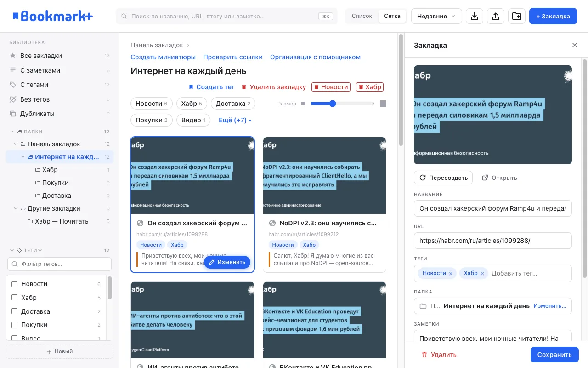Adjust the Размер thumbnail slider
The height and width of the screenshot is (368, 588).
pyautogui.click(x=342, y=103)
